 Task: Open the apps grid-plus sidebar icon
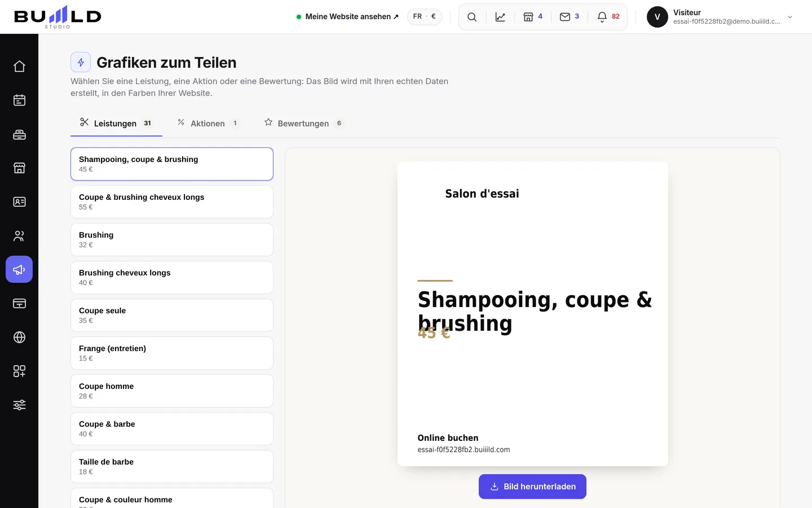19,371
